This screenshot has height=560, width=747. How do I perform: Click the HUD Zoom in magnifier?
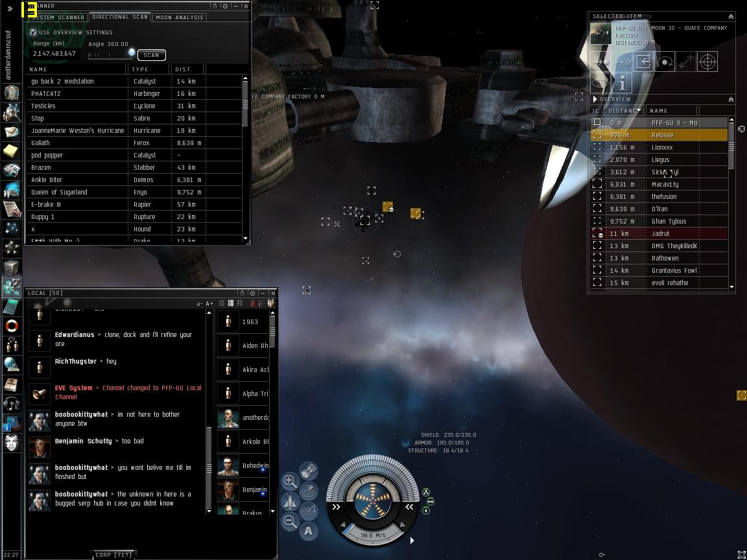point(290,481)
